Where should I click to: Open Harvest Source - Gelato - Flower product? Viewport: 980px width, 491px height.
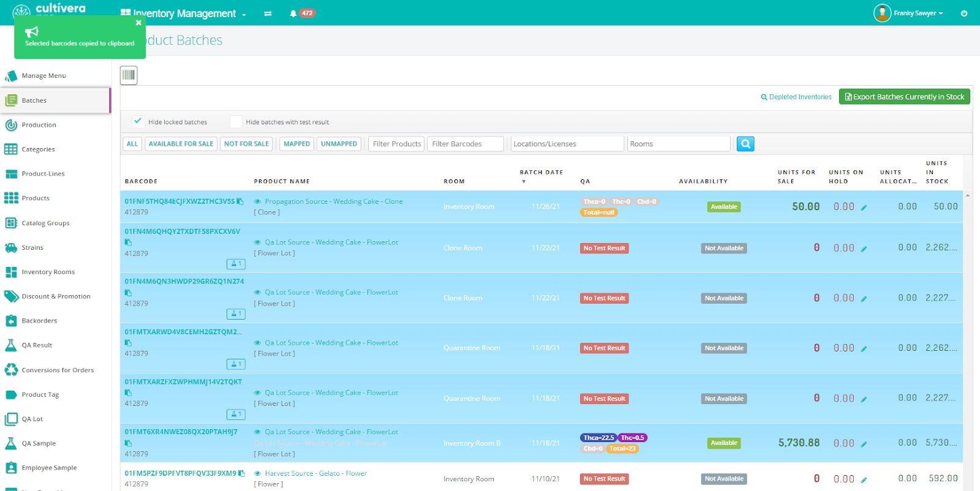pyautogui.click(x=316, y=473)
